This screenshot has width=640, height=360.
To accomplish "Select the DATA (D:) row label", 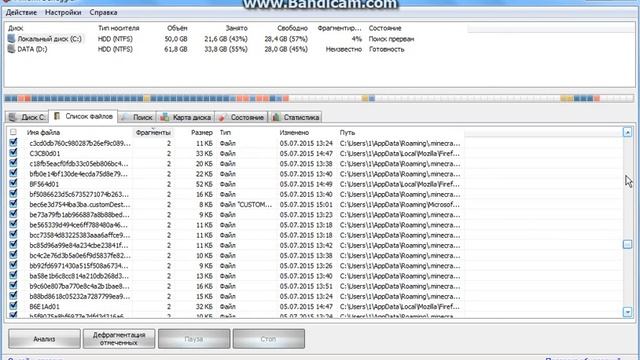I will (x=32, y=49).
